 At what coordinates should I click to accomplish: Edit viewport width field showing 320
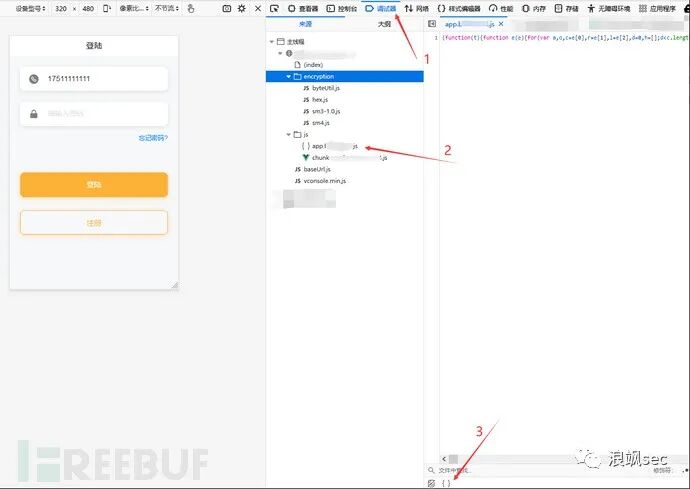coord(61,8)
